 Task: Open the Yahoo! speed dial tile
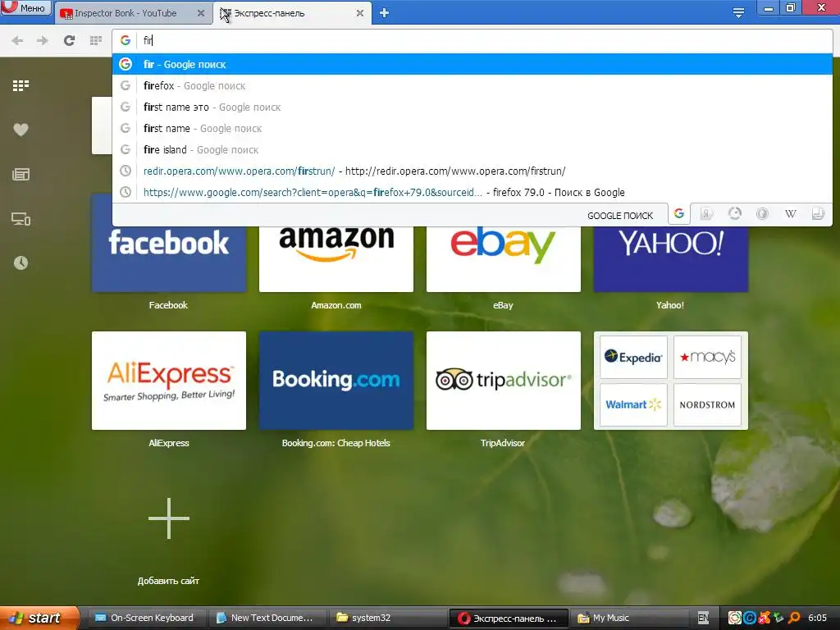pos(671,258)
